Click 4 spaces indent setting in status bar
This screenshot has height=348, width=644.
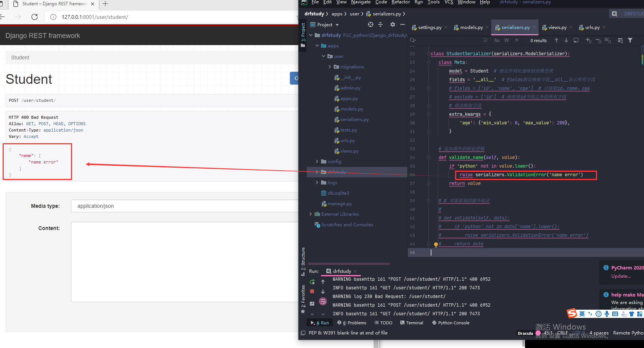click(x=599, y=333)
